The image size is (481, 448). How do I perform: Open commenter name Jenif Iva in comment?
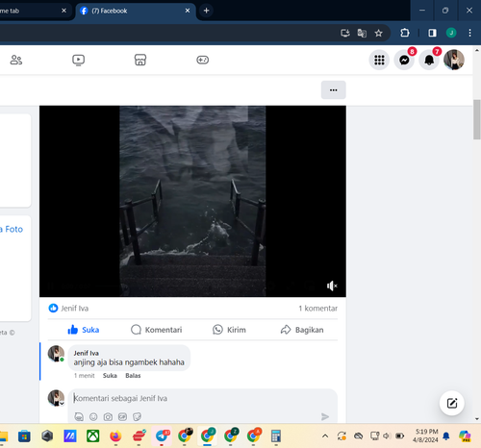pyautogui.click(x=86, y=353)
